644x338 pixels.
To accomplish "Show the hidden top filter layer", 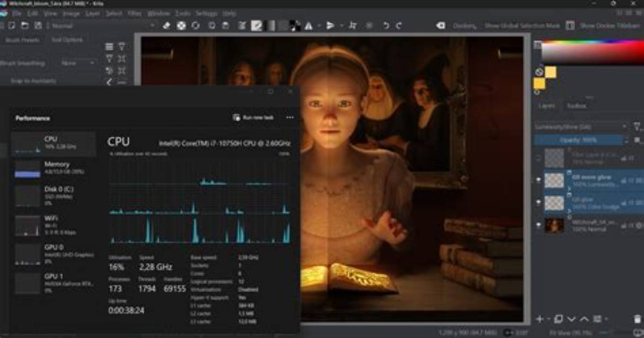I will pyautogui.click(x=538, y=158).
